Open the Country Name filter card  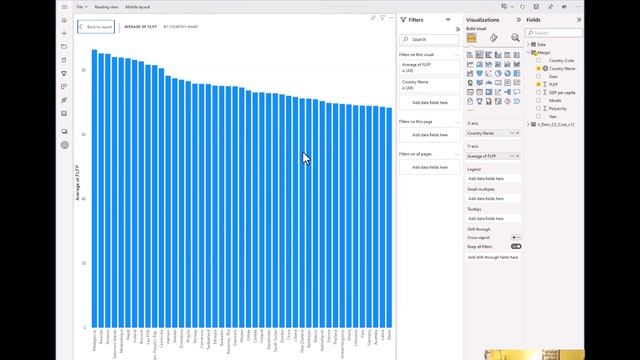click(429, 85)
